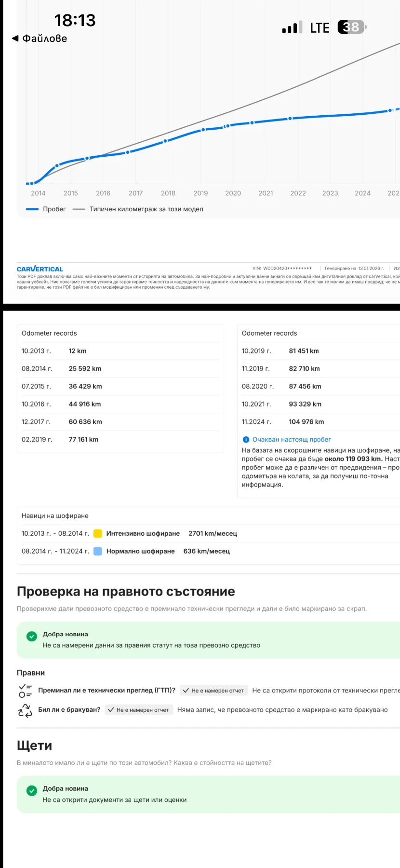Click the yellow Интензивно шофиране swatch
This screenshot has height=868, width=400.
pyautogui.click(x=98, y=533)
